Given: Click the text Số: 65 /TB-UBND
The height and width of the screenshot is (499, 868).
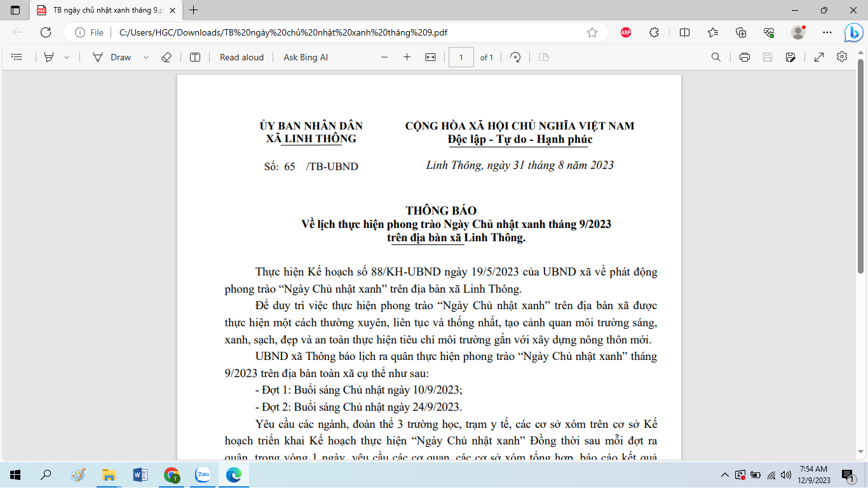Looking at the screenshot, I should point(311,167).
